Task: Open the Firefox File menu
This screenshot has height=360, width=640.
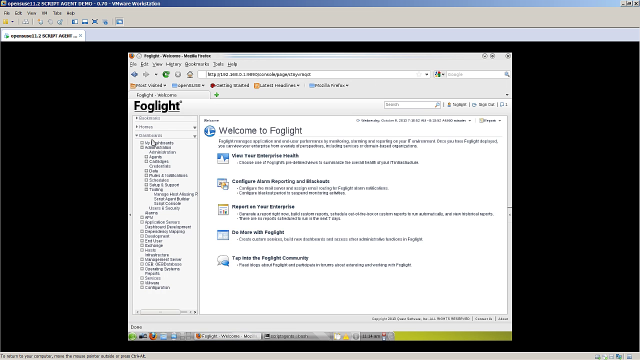Action: [x=133, y=64]
